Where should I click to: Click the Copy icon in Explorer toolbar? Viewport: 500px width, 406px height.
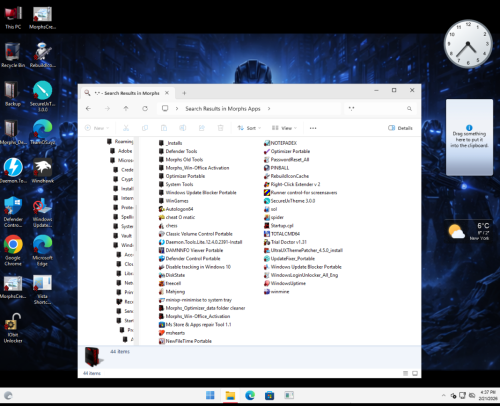click(145, 128)
